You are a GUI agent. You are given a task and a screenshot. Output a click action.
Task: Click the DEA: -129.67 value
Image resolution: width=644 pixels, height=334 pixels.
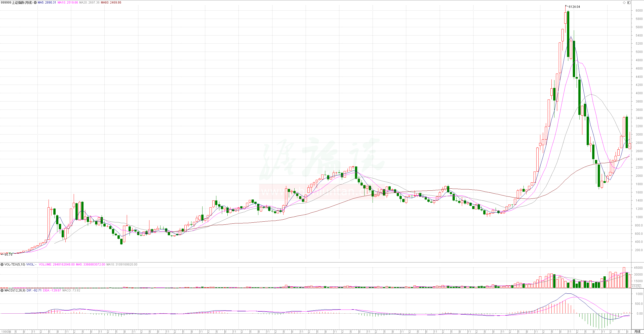tap(52, 290)
